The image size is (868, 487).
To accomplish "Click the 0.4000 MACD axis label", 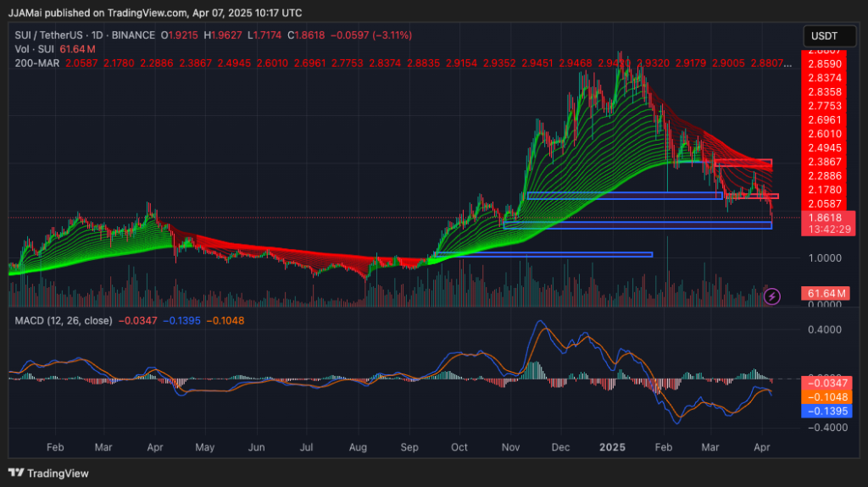I will point(825,329).
